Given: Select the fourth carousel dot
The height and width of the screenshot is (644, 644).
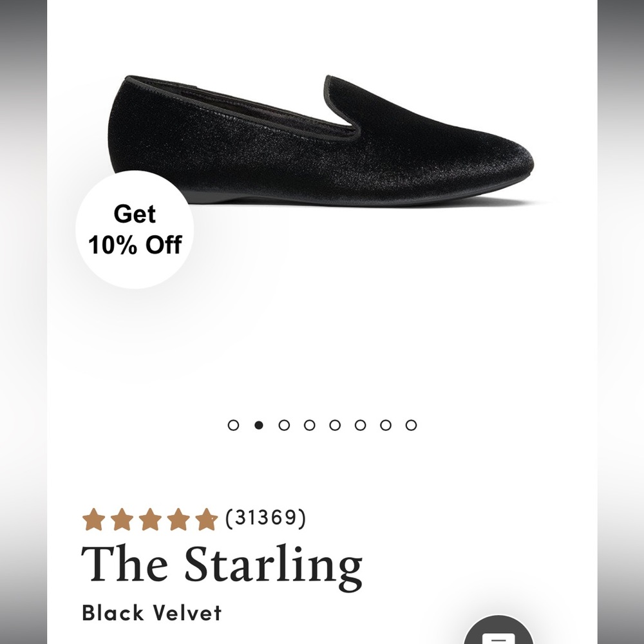Looking at the screenshot, I should 309,424.
